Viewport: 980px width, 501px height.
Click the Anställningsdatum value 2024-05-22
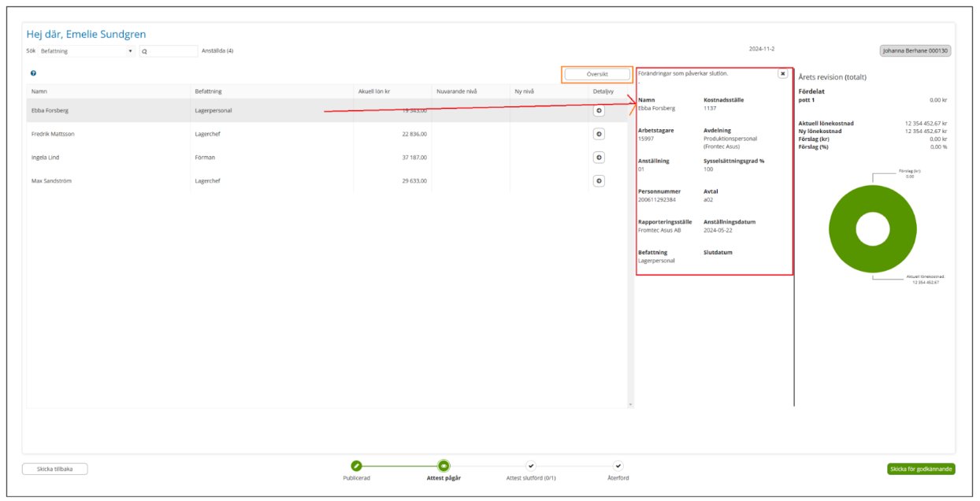point(718,231)
